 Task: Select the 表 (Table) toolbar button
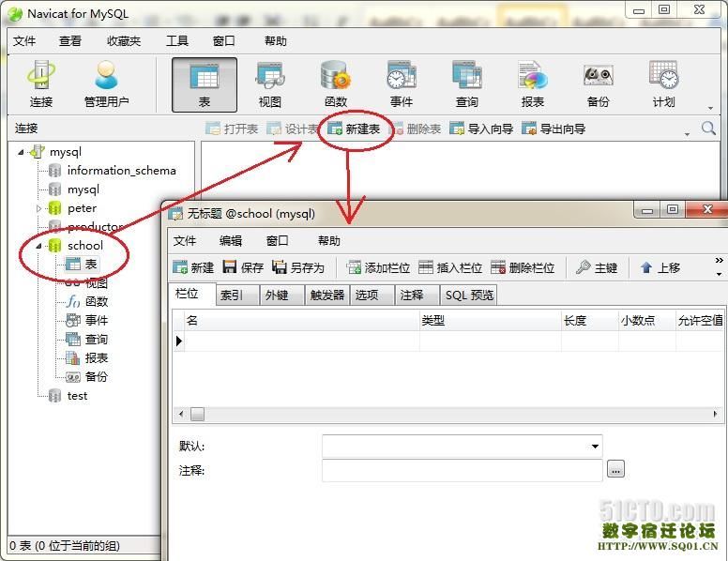click(205, 85)
